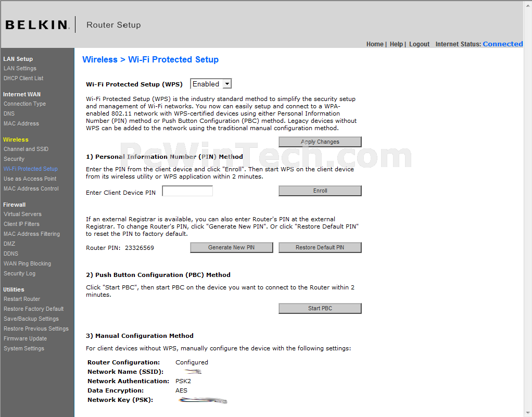Open LAN Settings in sidebar
This screenshot has width=532, height=417.
coord(20,68)
